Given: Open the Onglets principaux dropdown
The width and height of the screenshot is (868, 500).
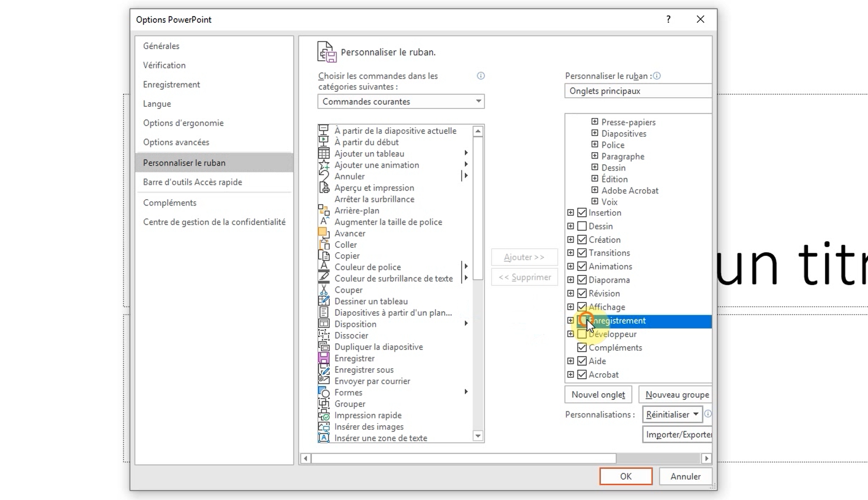Looking at the screenshot, I should point(638,91).
